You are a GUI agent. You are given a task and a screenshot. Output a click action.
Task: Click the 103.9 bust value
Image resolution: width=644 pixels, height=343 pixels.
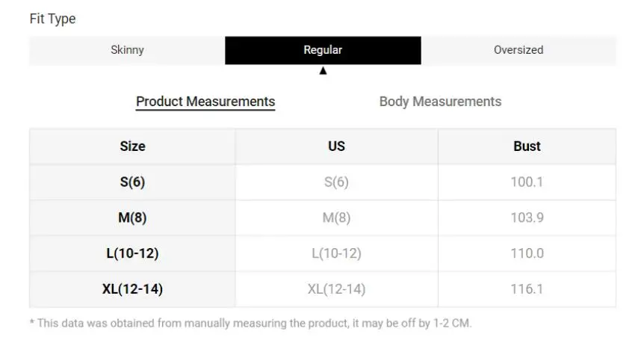[527, 217]
